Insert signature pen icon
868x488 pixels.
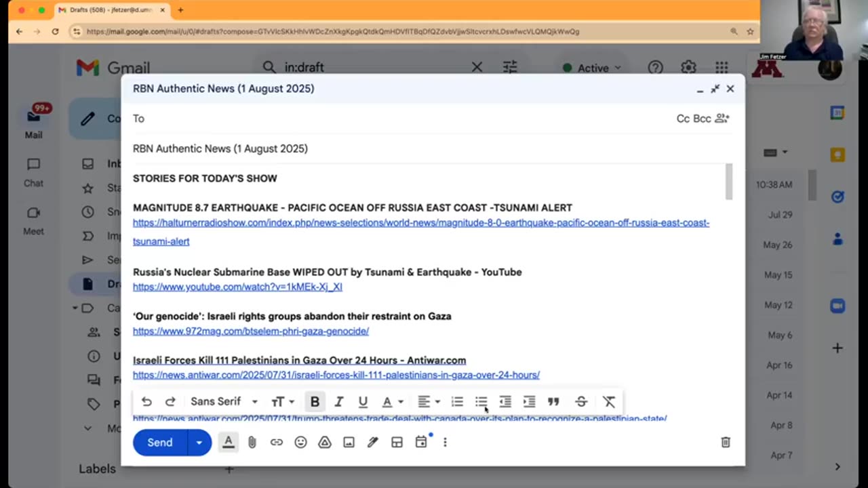[x=373, y=443]
